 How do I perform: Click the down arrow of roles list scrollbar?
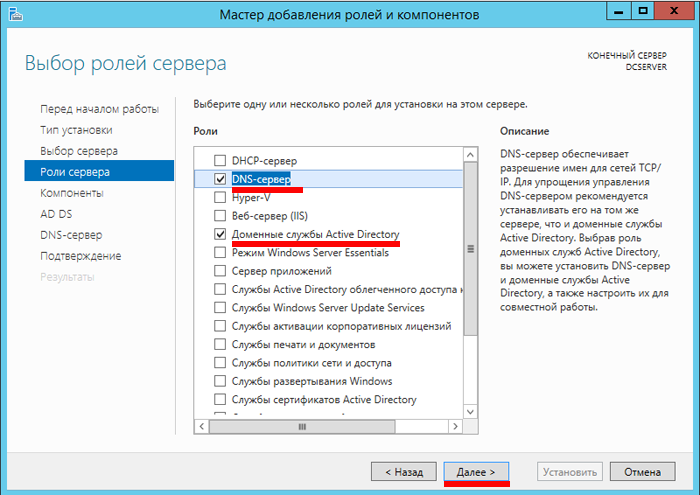click(x=470, y=412)
